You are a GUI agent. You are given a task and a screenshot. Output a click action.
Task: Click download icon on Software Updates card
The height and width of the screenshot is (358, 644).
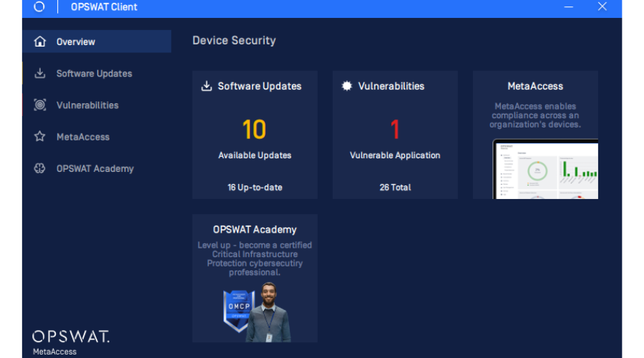tap(207, 86)
